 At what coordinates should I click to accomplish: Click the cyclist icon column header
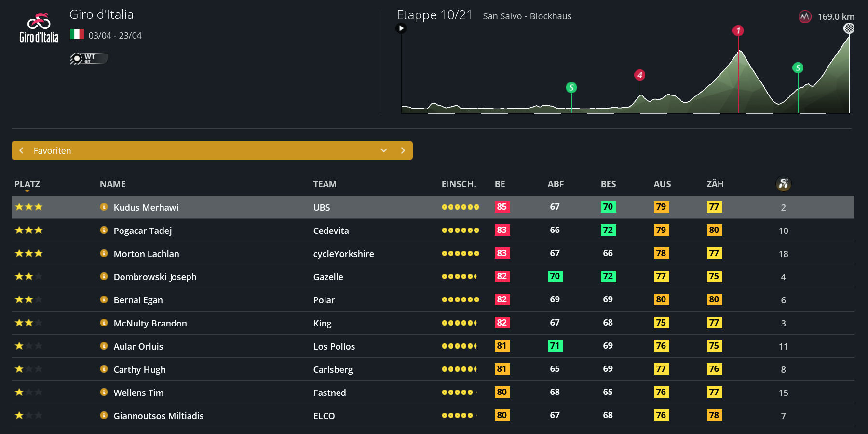783,184
